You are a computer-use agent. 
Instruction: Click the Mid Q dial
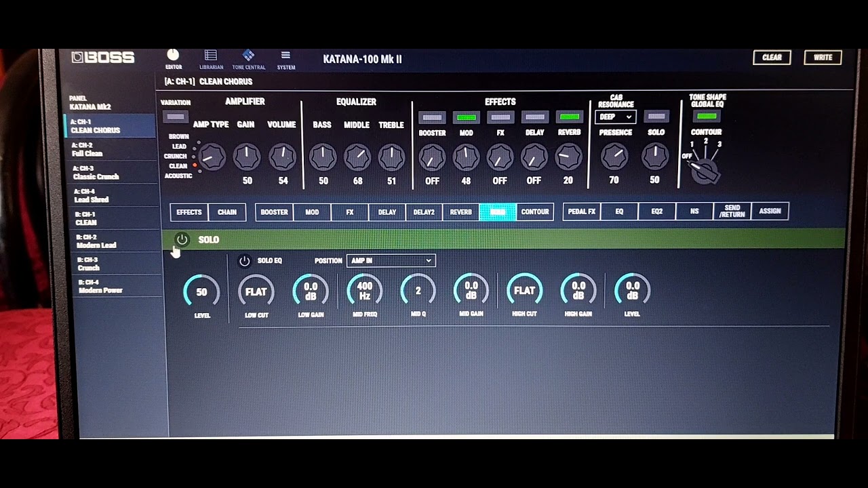point(418,291)
